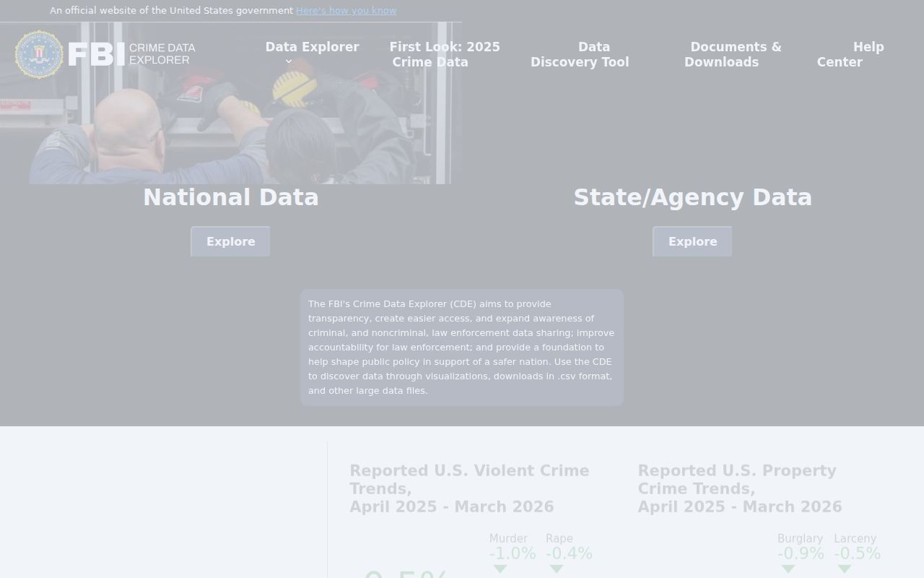The width and height of the screenshot is (924, 578).
Task: Open Documents & Downloads menu item
Action: tap(733, 54)
